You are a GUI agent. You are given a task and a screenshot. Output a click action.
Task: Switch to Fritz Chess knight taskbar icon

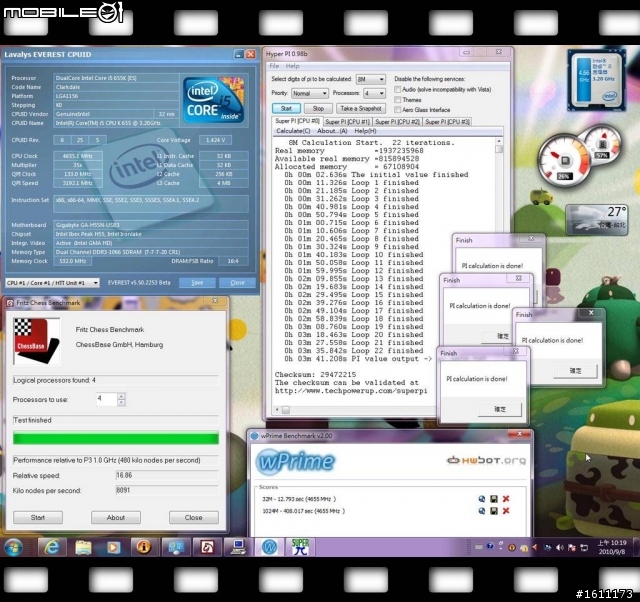207,547
